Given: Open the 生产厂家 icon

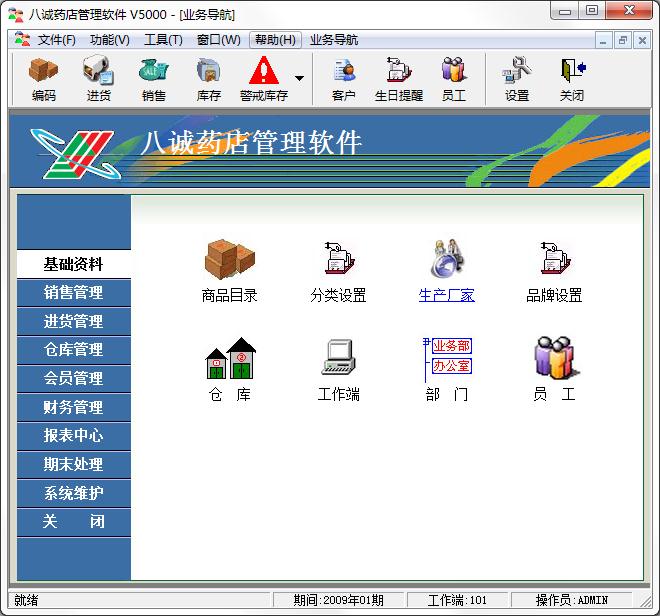Looking at the screenshot, I should (x=447, y=258).
